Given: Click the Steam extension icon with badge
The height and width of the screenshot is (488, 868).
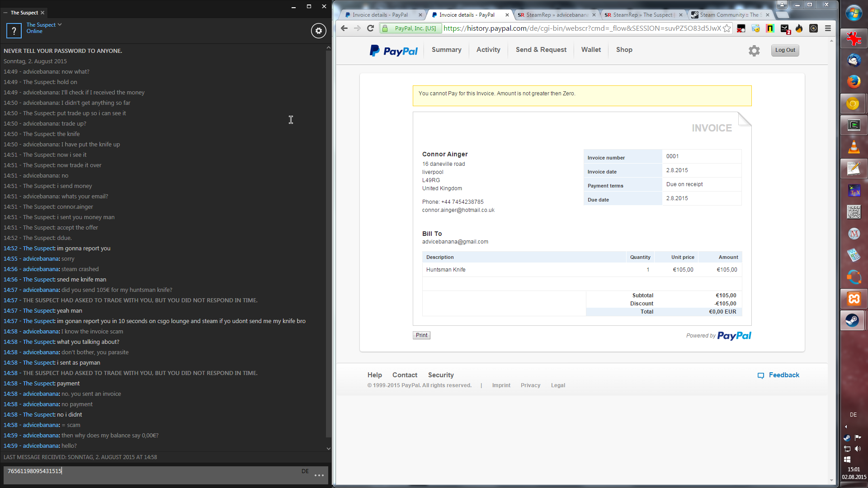Looking at the screenshot, I should coord(785,28).
